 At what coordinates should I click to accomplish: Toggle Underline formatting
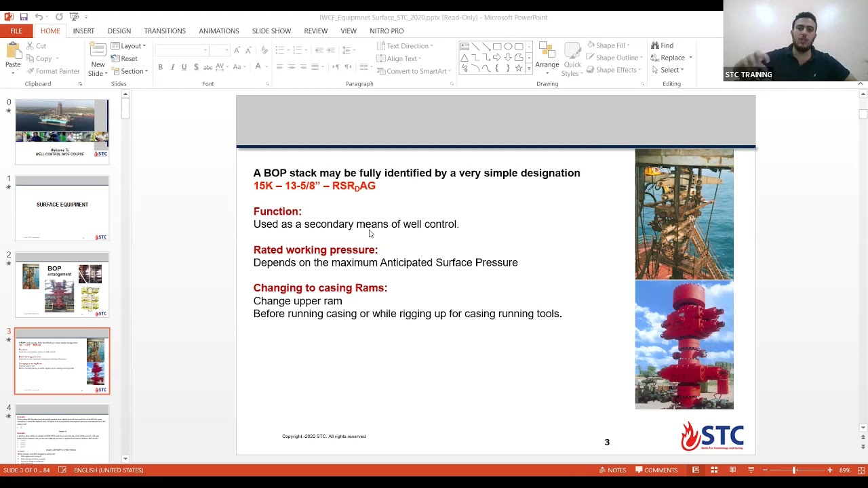point(184,67)
